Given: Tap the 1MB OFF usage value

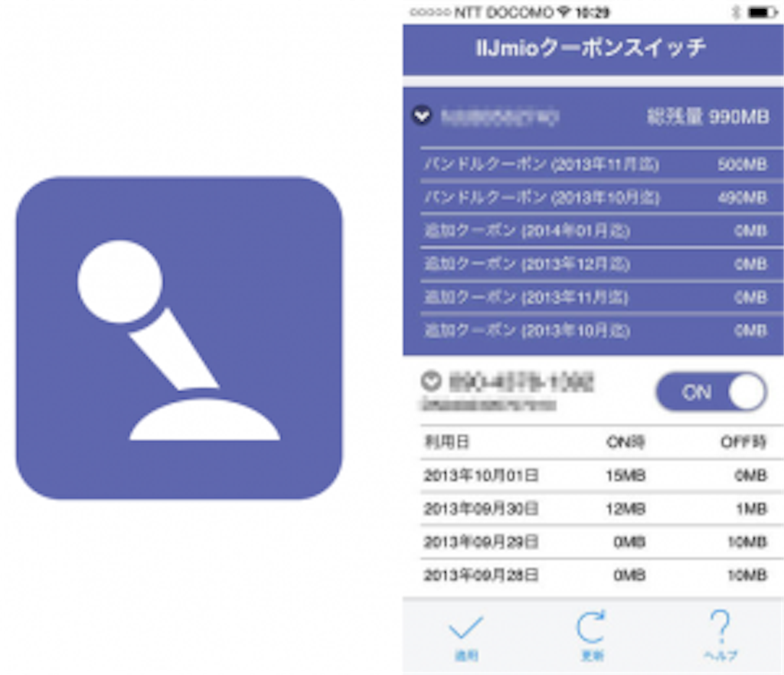Looking at the screenshot, I should pos(751,509).
